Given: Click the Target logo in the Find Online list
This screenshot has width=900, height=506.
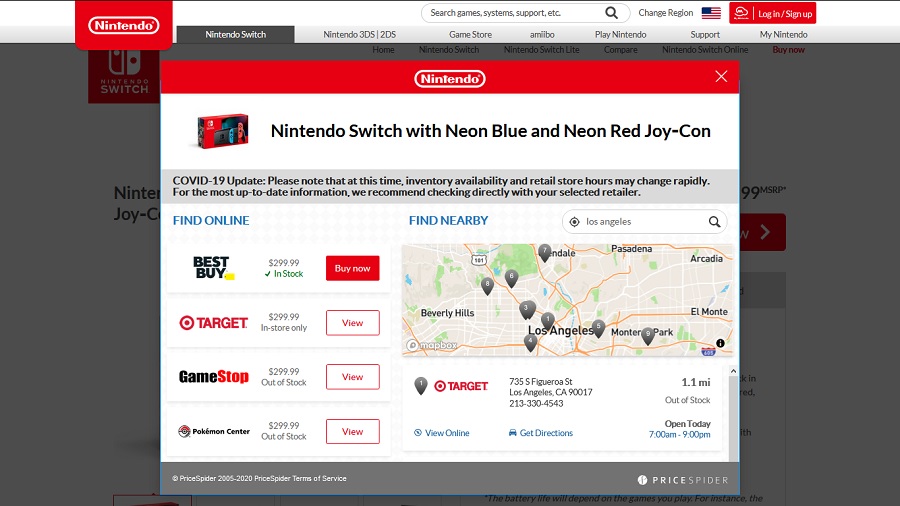Looking at the screenshot, I should coord(214,322).
